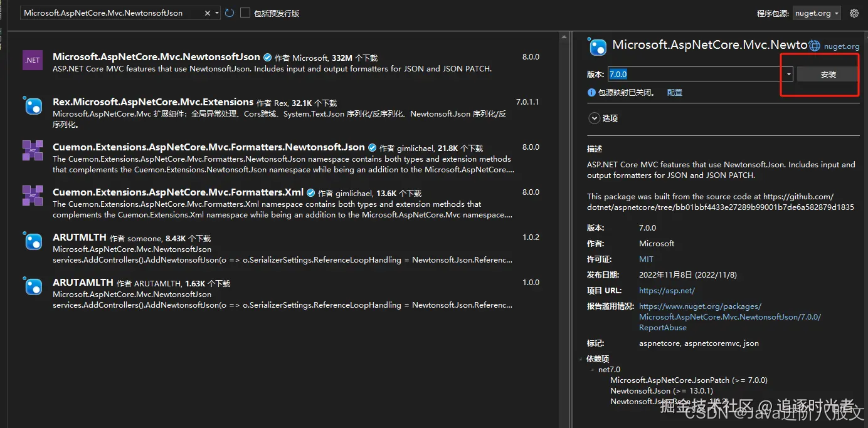Image resolution: width=868 pixels, height=428 pixels.
Task: Clear the search box with the X icon
Action: click(x=208, y=13)
